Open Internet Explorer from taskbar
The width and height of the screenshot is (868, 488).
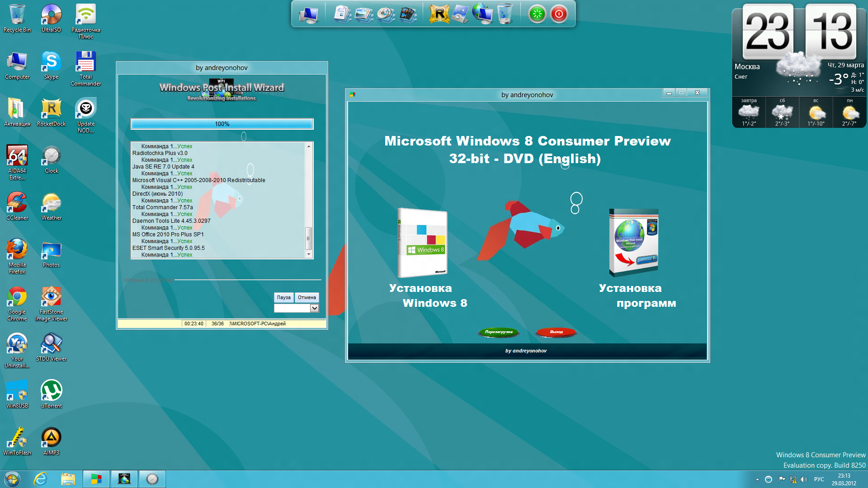[x=41, y=479]
